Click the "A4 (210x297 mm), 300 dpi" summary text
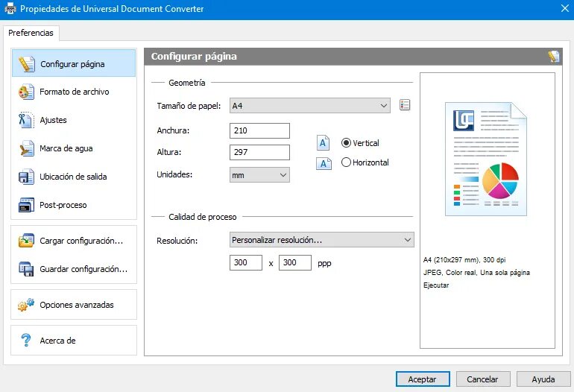574x392 pixels. pos(464,260)
